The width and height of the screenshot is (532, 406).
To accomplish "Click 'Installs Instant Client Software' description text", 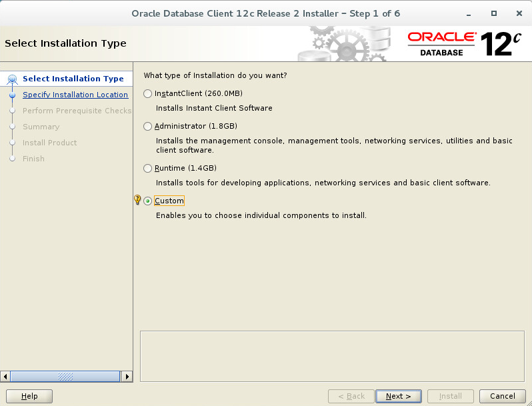I will (214, 108).
